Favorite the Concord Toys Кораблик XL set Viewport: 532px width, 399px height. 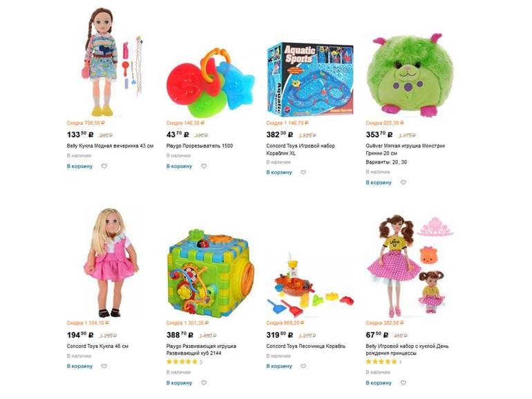303,172
